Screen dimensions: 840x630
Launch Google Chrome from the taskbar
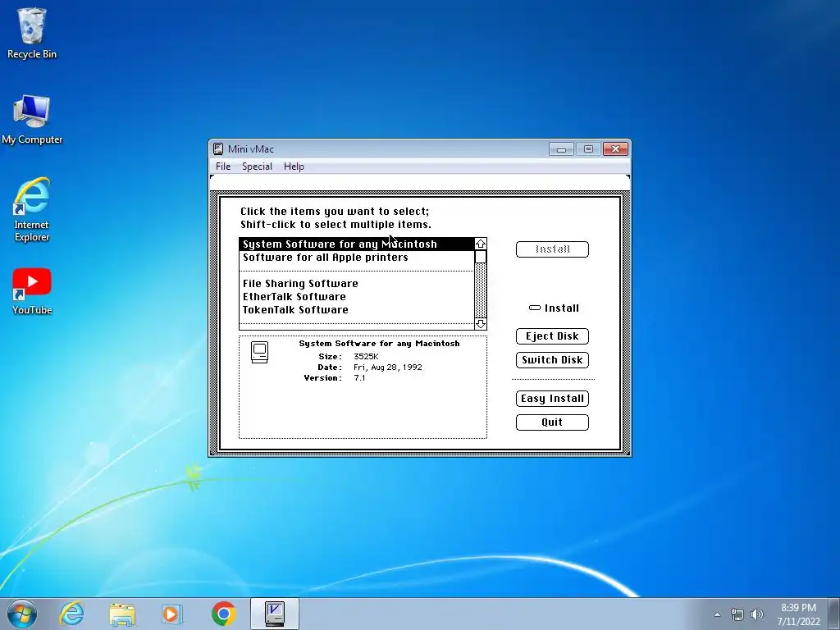(x=223, y=614)
